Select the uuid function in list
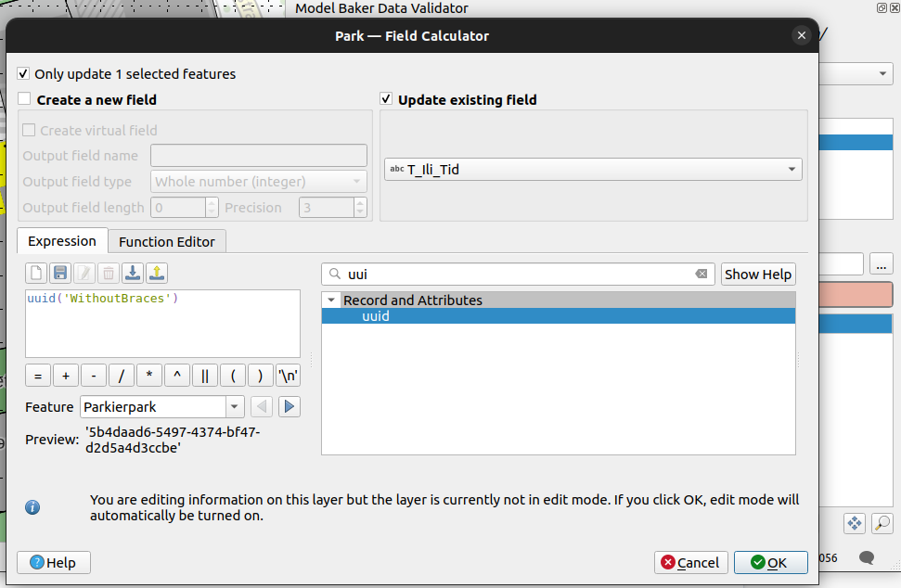Screen dimensions: 901x588 coord(376,316)
